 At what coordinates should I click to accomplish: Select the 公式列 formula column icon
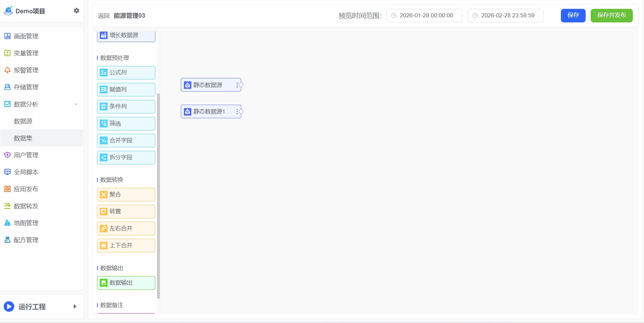[104, 73]
